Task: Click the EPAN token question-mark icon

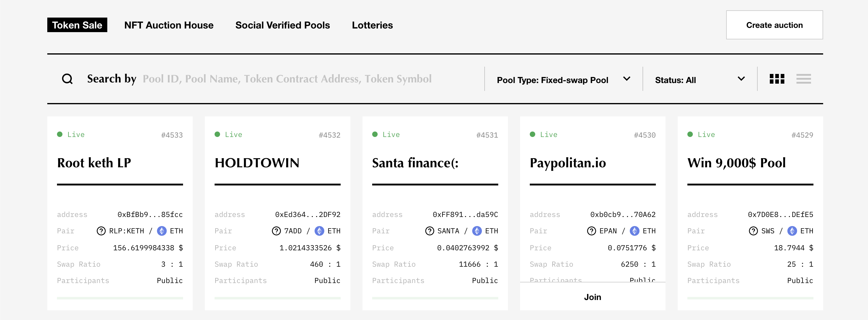Action: (592, 231)
